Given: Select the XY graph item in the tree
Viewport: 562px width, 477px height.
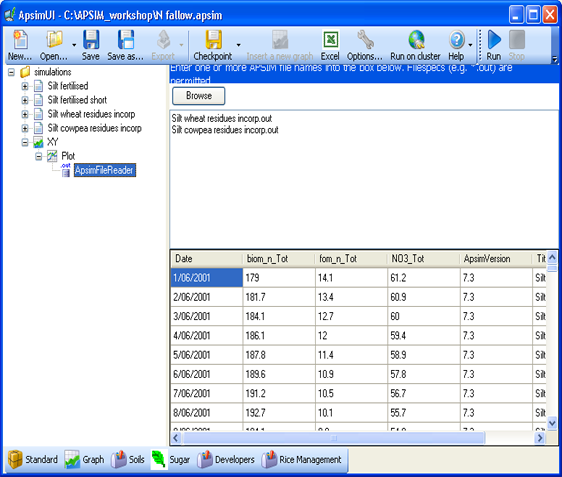Looking at the screenshot, I should point(52,142).
